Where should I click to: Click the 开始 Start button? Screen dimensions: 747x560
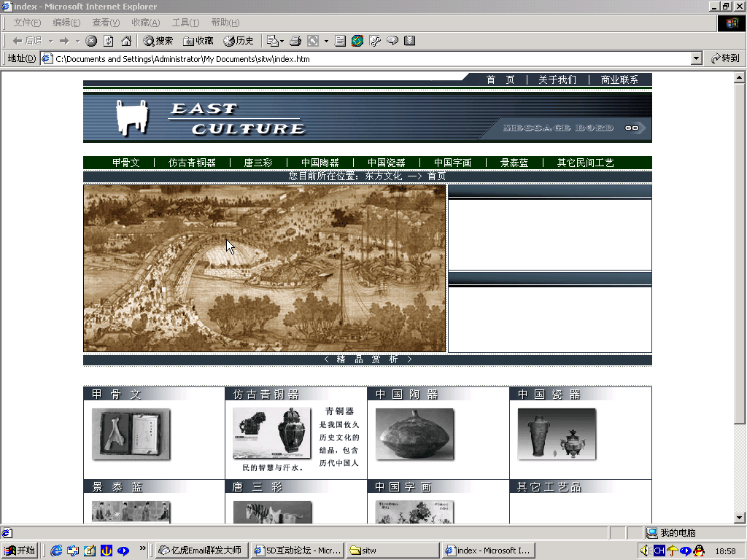point(20,551)
